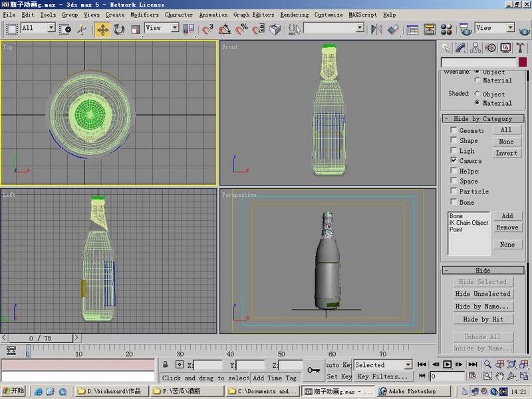Open the Hierarchy command panel tab
Image resolution: width=532 pixels, height=399 pixels.
point(476,47)
